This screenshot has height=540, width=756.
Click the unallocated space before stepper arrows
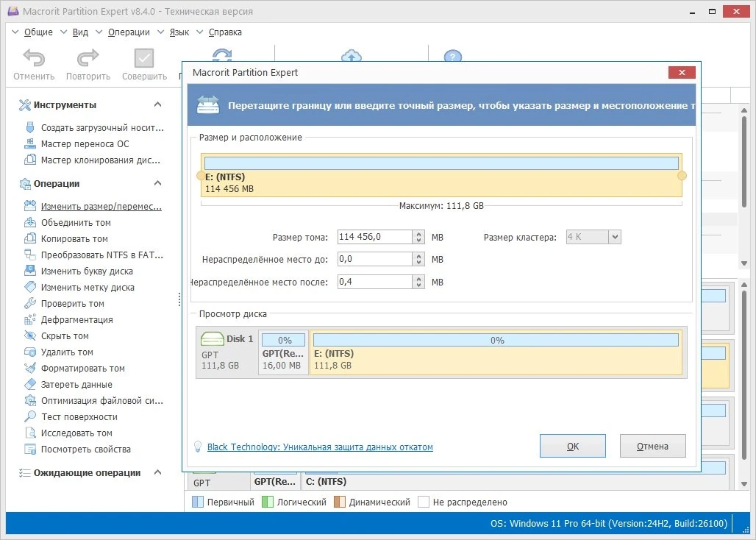coord(418,259)
